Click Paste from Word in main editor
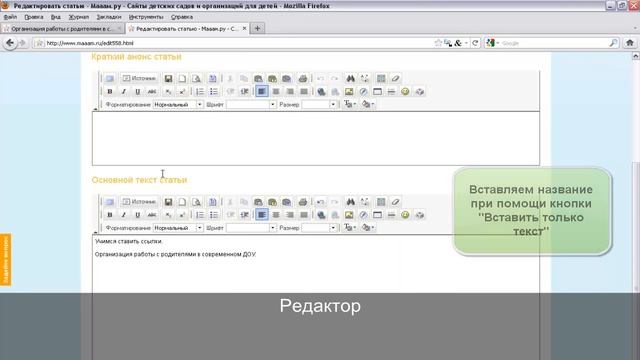The height and width of the screenshot is (360, 640). 287,202
